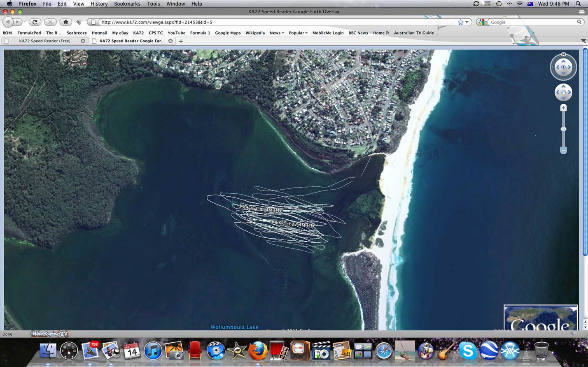Screen dimensions: 588x367
Task: Open a new browser tab
Action: 181,41
